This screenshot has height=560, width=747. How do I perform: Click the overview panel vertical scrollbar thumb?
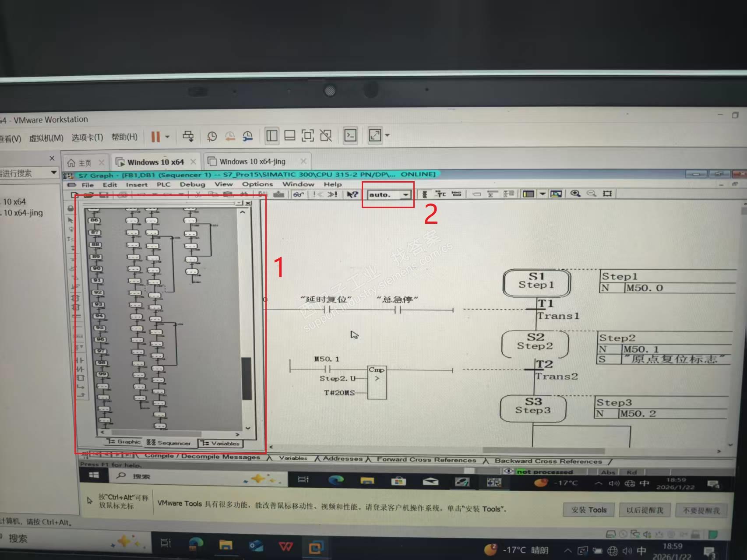247,378
